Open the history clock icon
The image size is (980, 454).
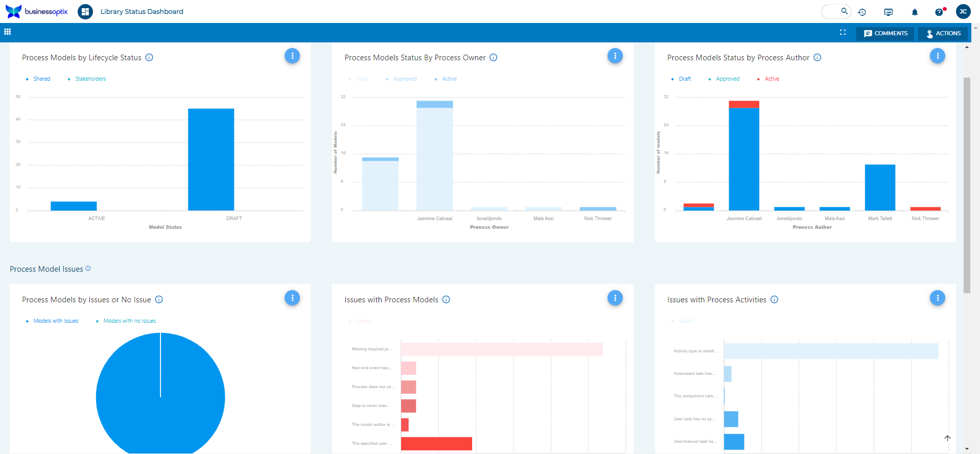(862, 12)
